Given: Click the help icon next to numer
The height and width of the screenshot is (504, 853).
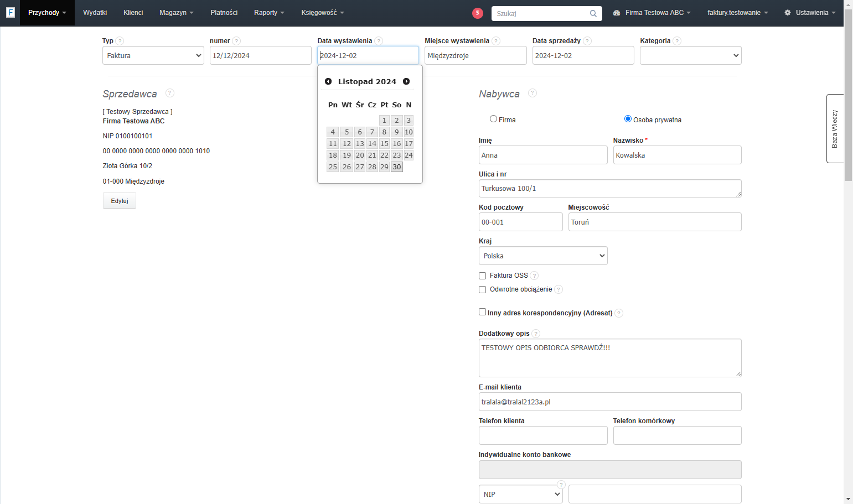Looking at the screenshot, I should (x=236, y=41).
